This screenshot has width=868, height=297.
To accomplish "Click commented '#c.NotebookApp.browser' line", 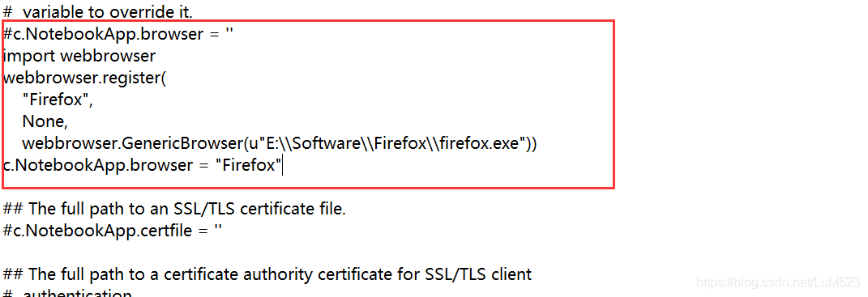I will pos(118,34).
